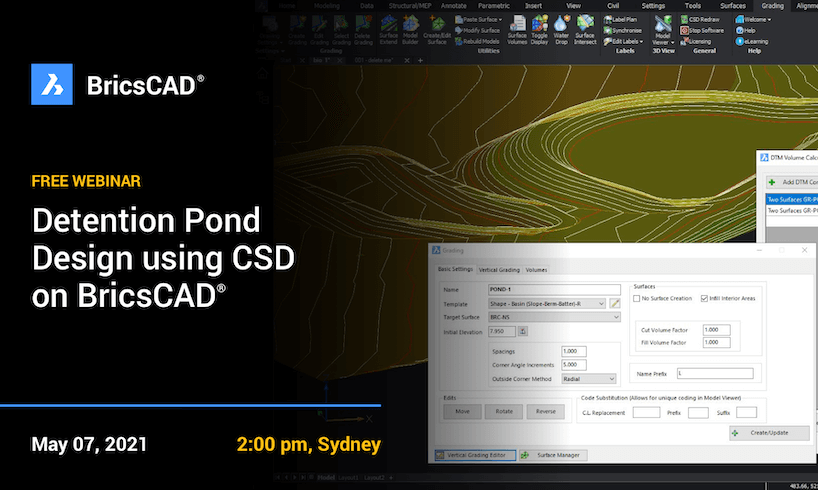Click the Rotate button under Edits

[504, 411]
